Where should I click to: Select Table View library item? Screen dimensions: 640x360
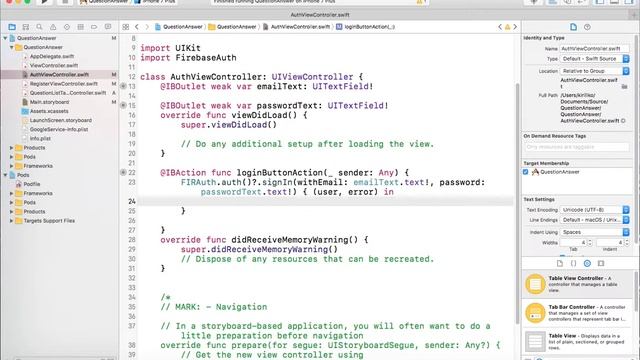coord(577,341)
